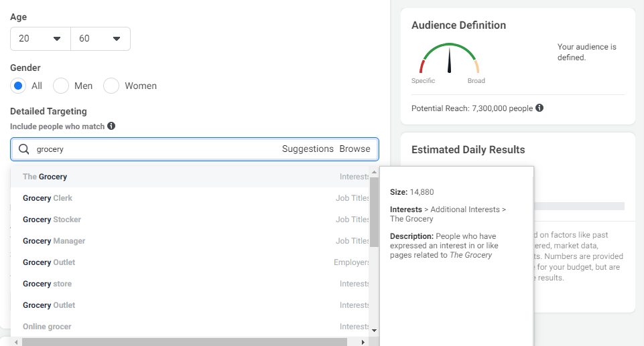Select the Men gender option

pyautogui.click(x=61, y=86)
